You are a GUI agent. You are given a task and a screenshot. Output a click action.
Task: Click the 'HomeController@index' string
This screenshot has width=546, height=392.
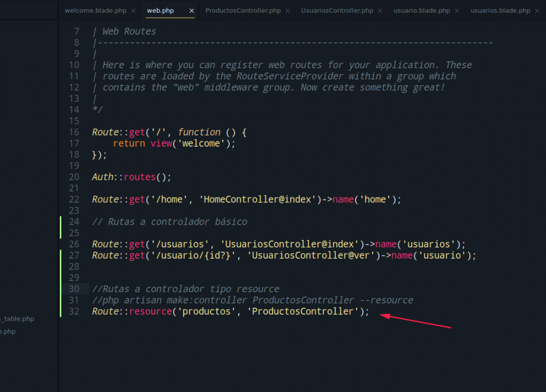(x=259, y=199)
